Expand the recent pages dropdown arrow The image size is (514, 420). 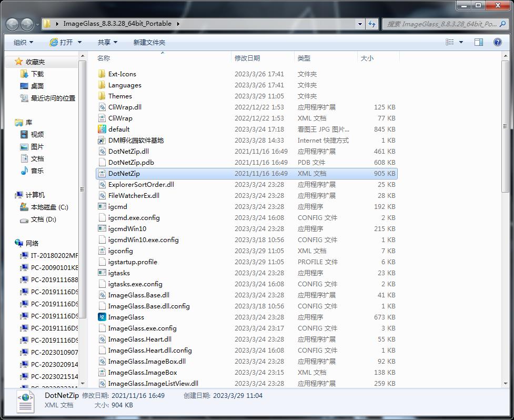(x=37, y=24)
